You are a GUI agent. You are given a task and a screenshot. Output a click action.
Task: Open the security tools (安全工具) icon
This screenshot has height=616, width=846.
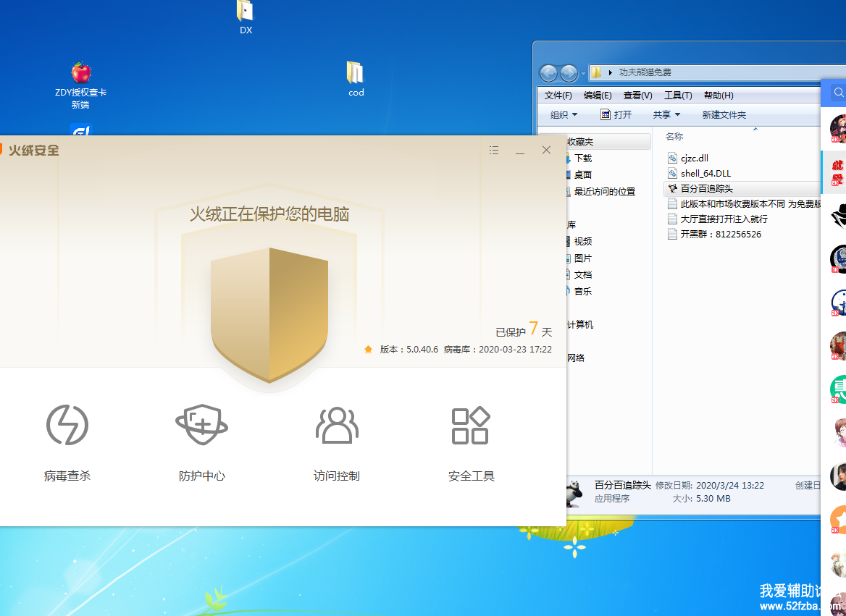[x=471, y=425]
